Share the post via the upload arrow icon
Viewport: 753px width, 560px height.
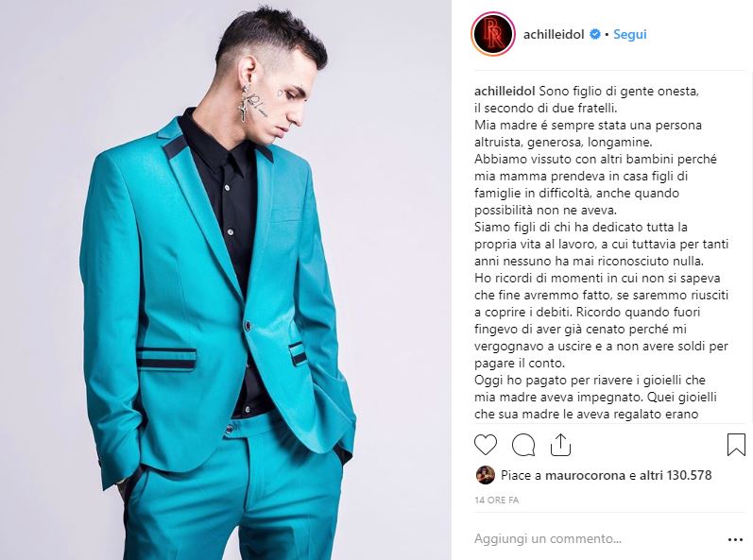(560, 445)
